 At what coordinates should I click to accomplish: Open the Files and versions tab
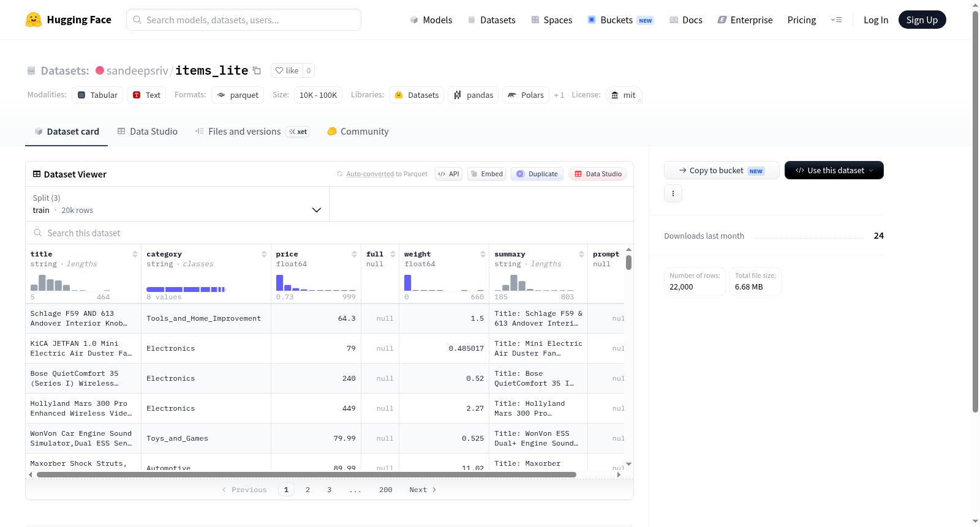pos(252,132)
